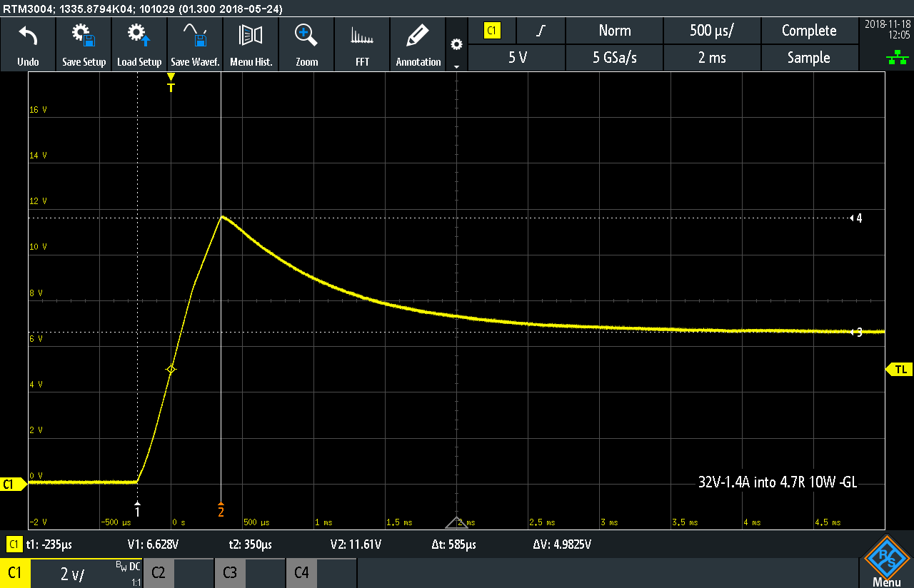Click the V1: 6.628V readout
The image size is (914, 588).
153,544
